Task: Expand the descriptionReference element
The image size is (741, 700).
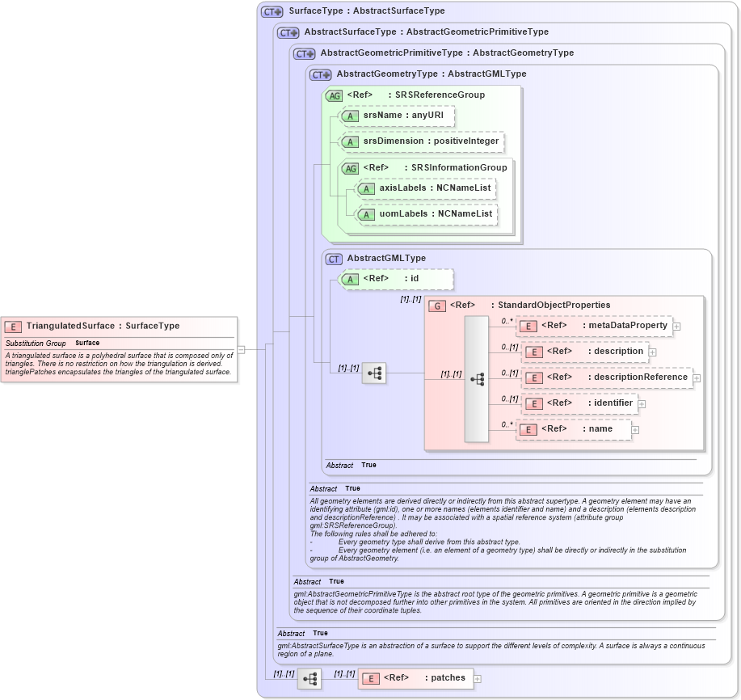Action: tap(697, 378)
